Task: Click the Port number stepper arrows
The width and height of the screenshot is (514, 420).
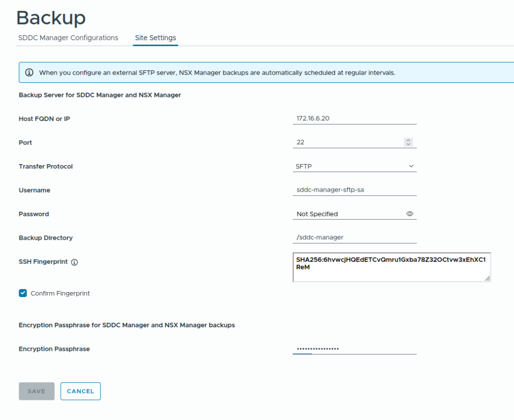Action: [408, 143]
